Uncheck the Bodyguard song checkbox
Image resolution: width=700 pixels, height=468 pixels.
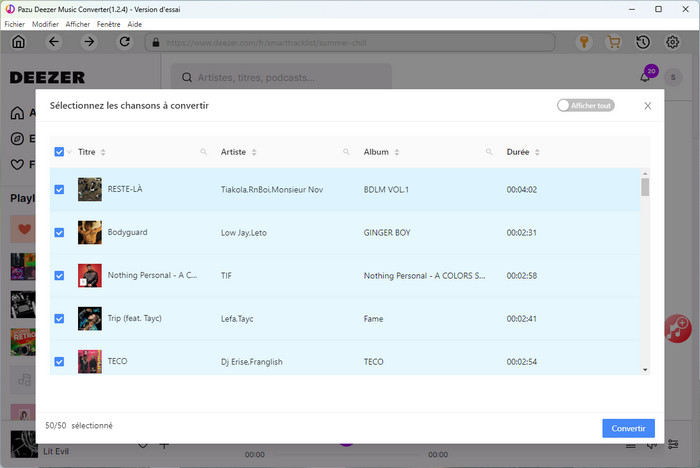(x=59, y=232)
